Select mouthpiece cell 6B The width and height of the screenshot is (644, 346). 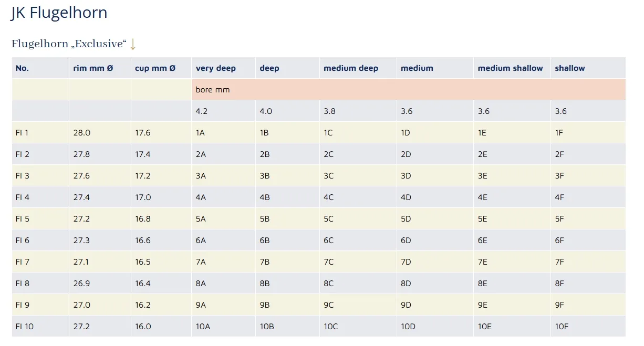tap(265, 240)
